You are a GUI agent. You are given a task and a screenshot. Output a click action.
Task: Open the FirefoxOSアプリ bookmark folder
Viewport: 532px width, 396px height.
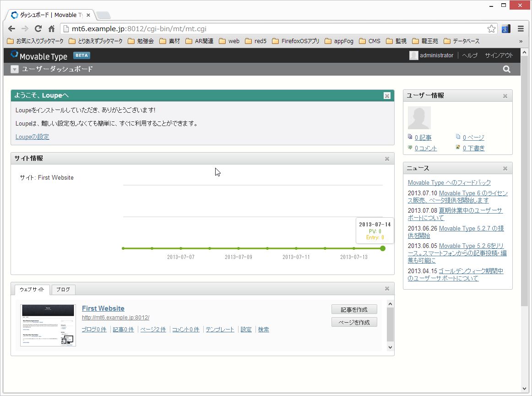pyautogui.click(x=295, y=41)
